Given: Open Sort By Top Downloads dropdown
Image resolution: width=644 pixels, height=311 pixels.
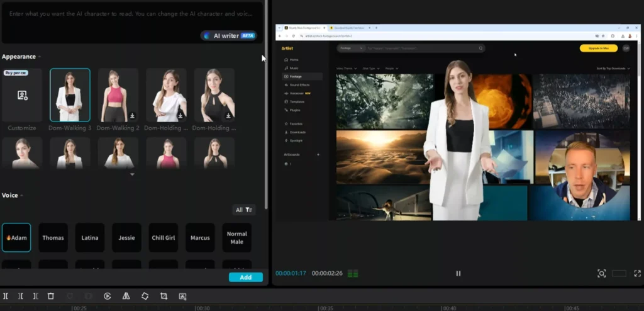Looking at the screenshot, I should [x=613, y=68].
